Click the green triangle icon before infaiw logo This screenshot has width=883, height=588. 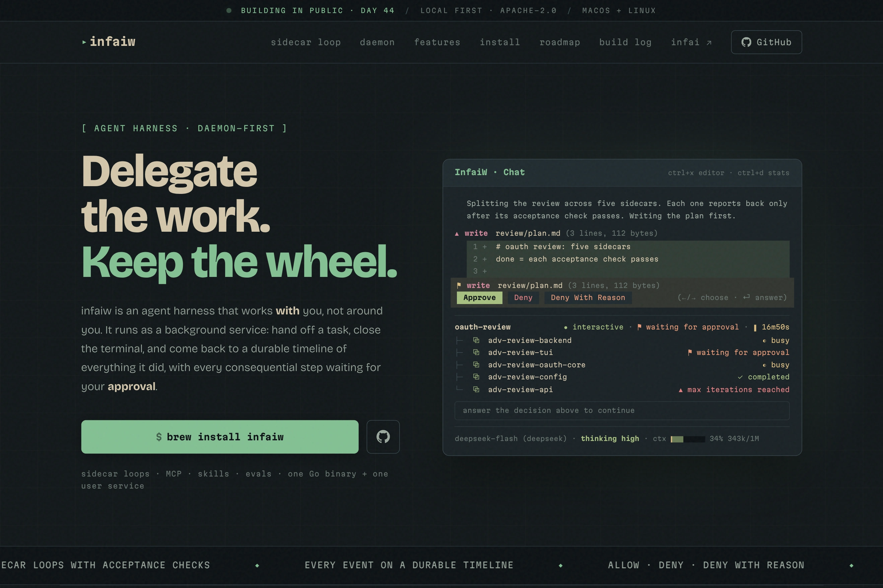click(x=84, y=43)
